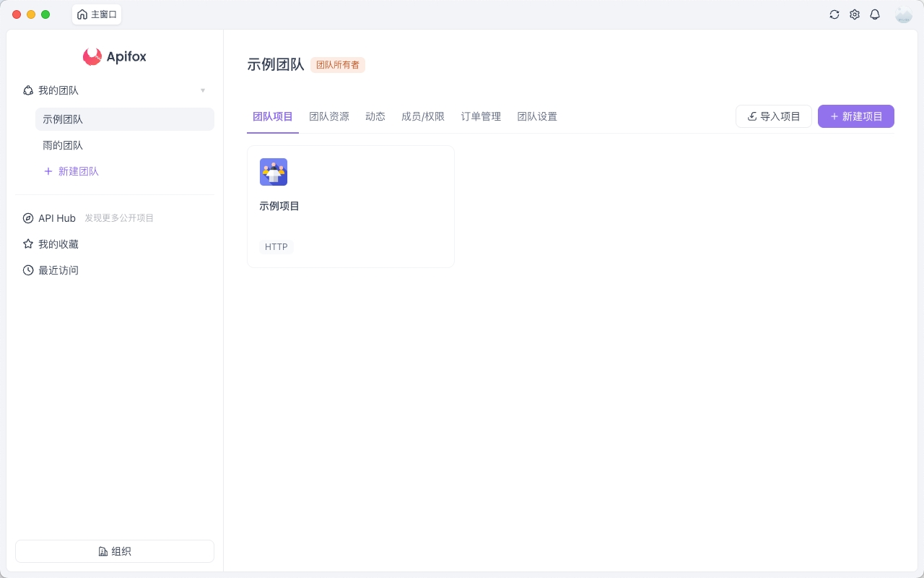The image size is (924, 578).
Task: Click the Apifox logo
Action: [115, 56]
